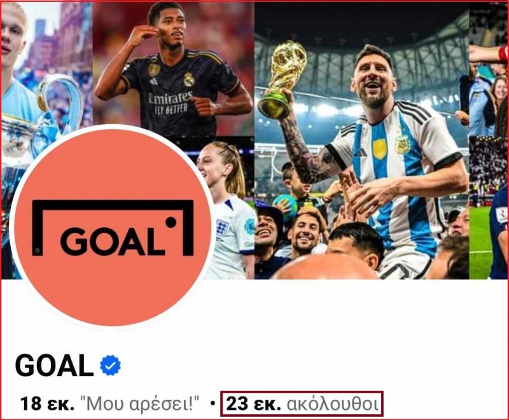Open the GOAL profile picture

pyautogui.click(x=112, y=227)
